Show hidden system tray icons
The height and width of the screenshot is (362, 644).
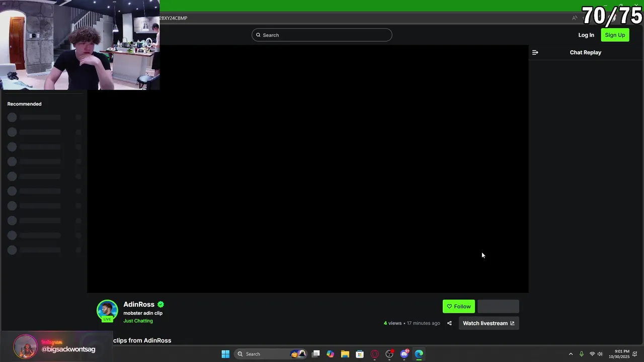point(571,354)
